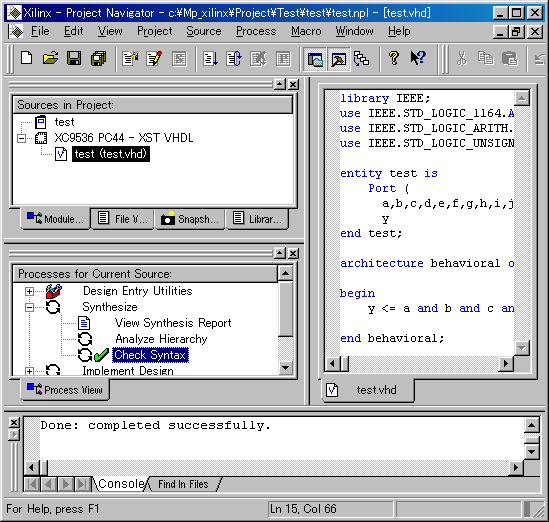The height and width of the screenshot is (522, 549).
Task: Open help via the yellow question mark icon
Action: point(394,58)
